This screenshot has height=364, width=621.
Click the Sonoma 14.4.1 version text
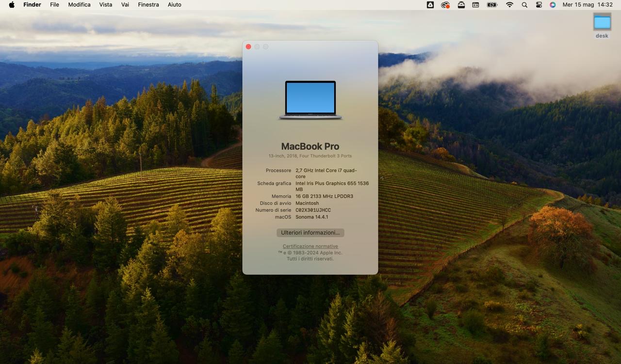[312, 217]
